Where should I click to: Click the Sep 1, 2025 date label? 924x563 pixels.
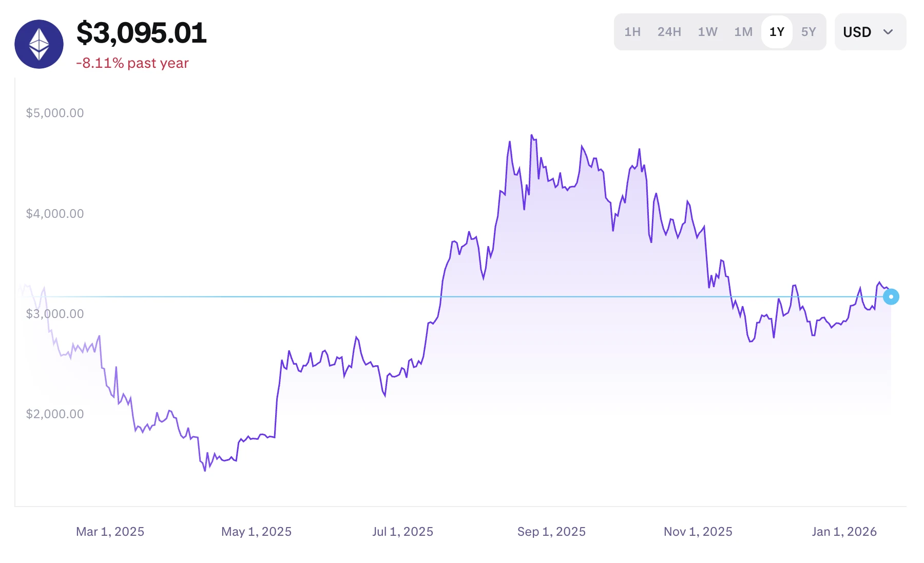(x=551, y=532)
